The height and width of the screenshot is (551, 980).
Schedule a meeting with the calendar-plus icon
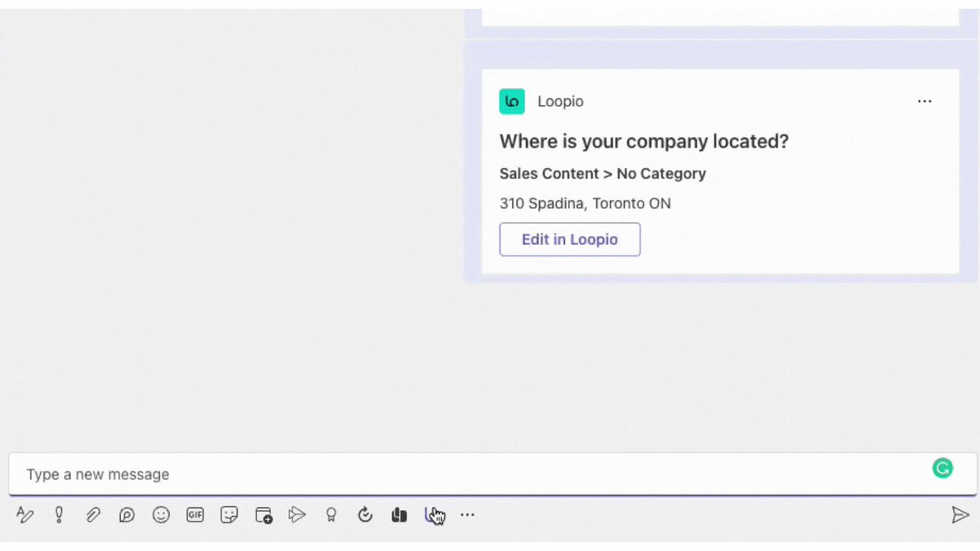[x=264, y=515]
